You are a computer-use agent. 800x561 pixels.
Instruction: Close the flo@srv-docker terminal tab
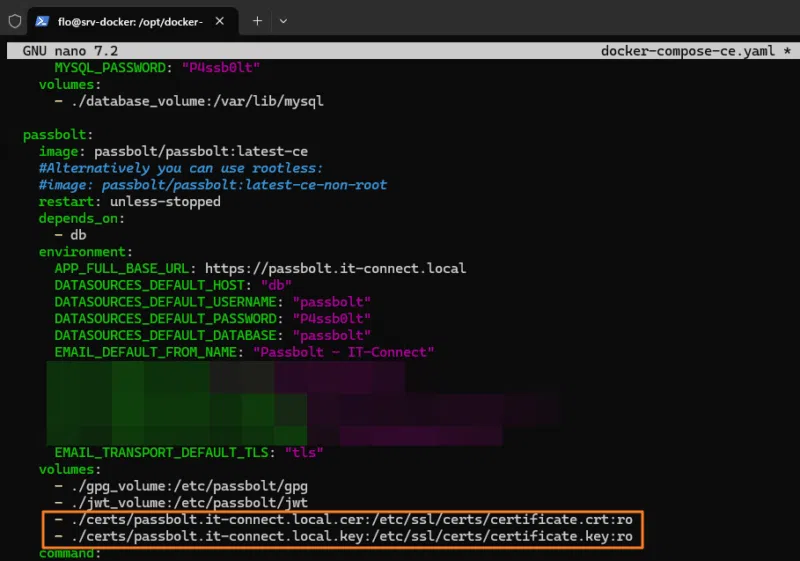point(219,21)
